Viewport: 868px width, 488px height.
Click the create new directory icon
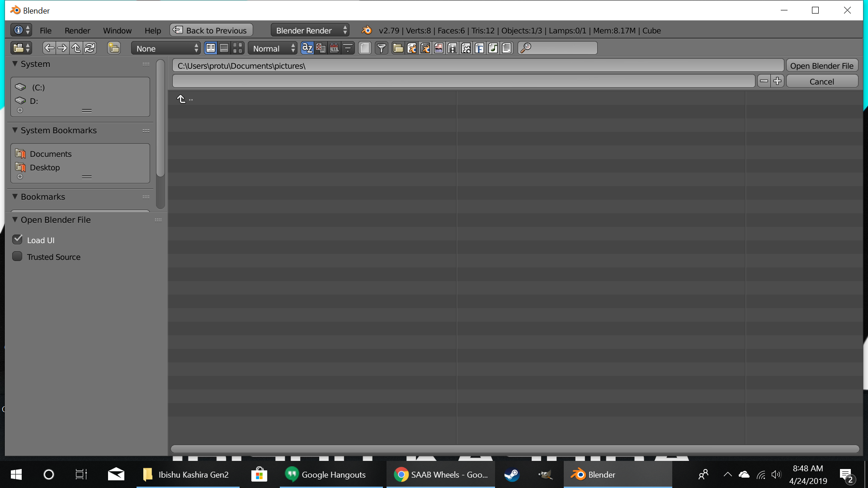point(114,48)
